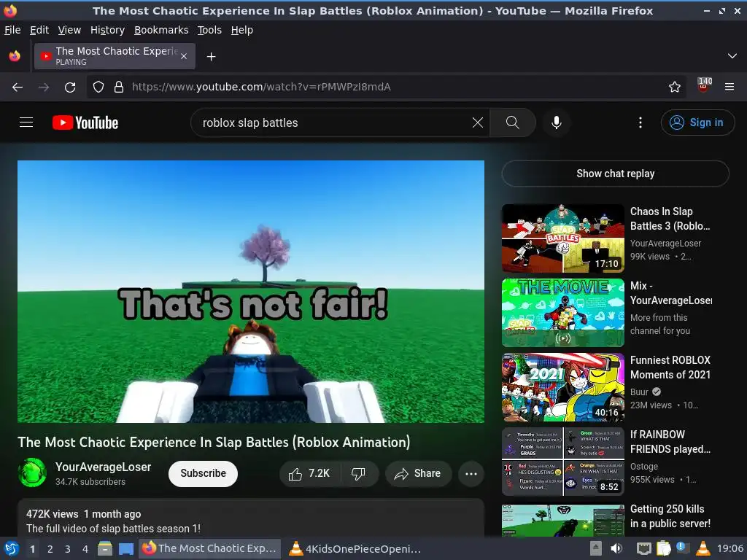Screen dimensions: 747x560
Task: Open the Help menu
Action: point(242,30)
